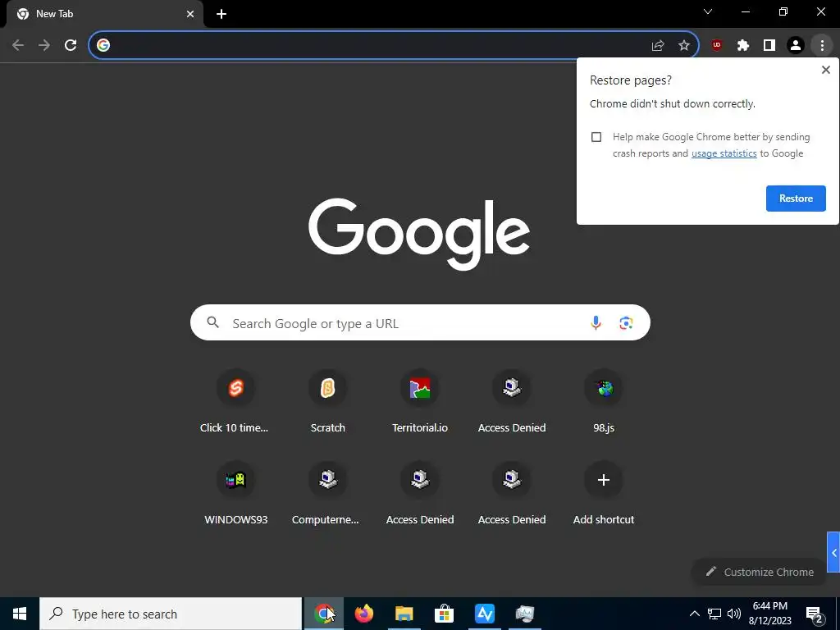Open the notification center icon
840x630 pixels.
point(815,614)
